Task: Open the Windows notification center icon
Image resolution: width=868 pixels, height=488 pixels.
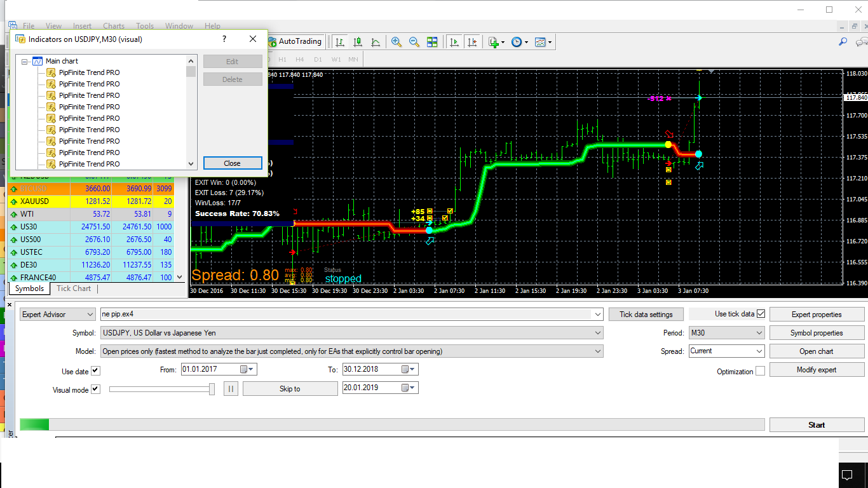Action: pyautogui.click(x=847, y=475)
